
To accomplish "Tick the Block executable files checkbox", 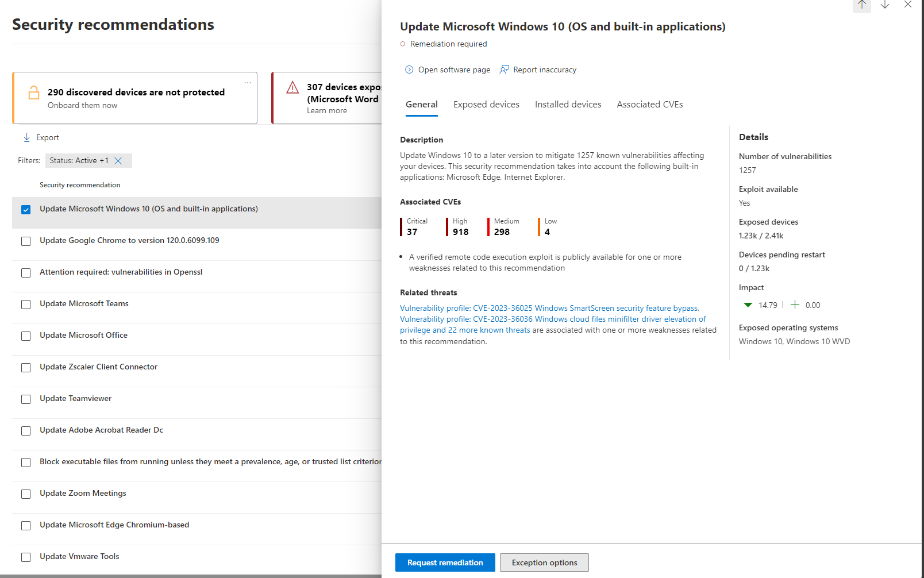I will [x=26, y=463].
